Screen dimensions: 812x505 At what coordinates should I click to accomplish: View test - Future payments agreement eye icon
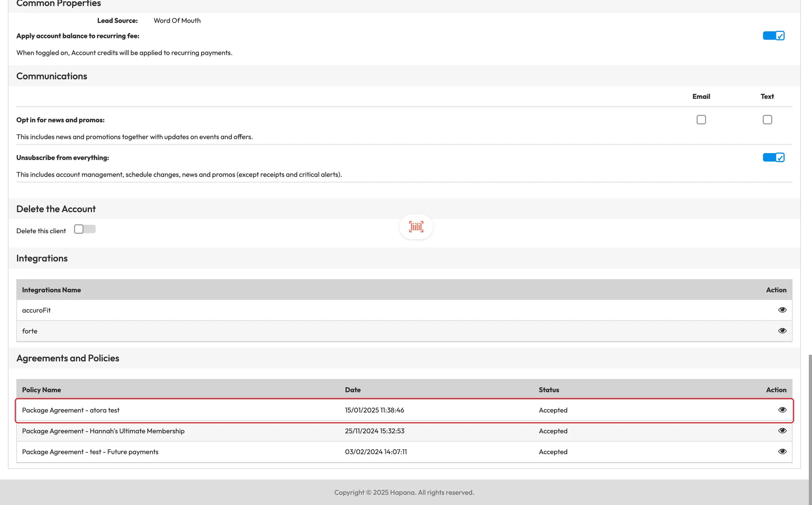click(x=782, y=451)
